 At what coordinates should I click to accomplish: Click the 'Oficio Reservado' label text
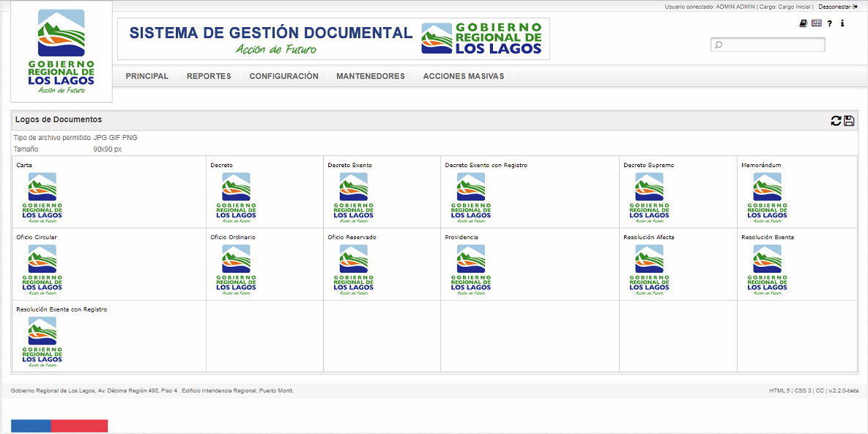[x=352, y=238]
